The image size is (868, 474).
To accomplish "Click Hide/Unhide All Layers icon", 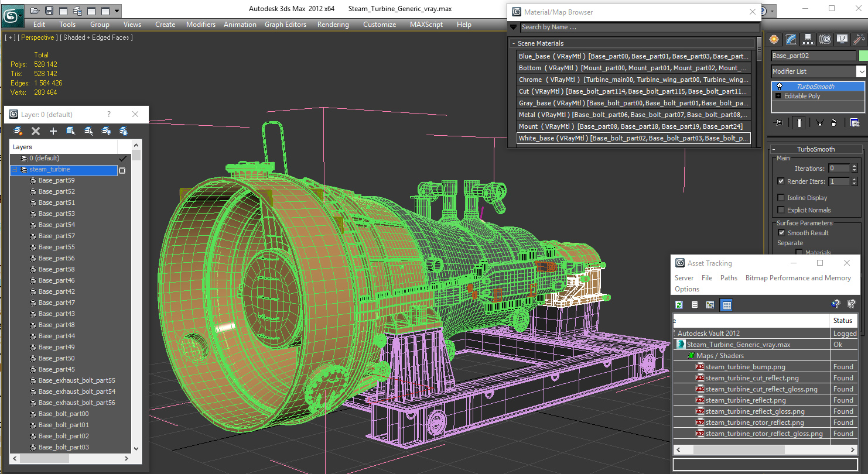I will click(x=106, y=131).
